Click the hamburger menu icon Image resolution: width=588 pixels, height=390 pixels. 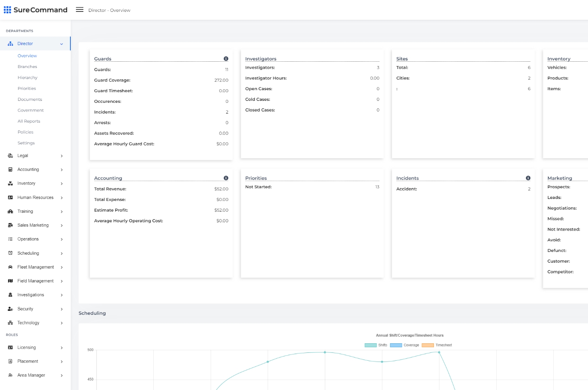pos(79,10)
